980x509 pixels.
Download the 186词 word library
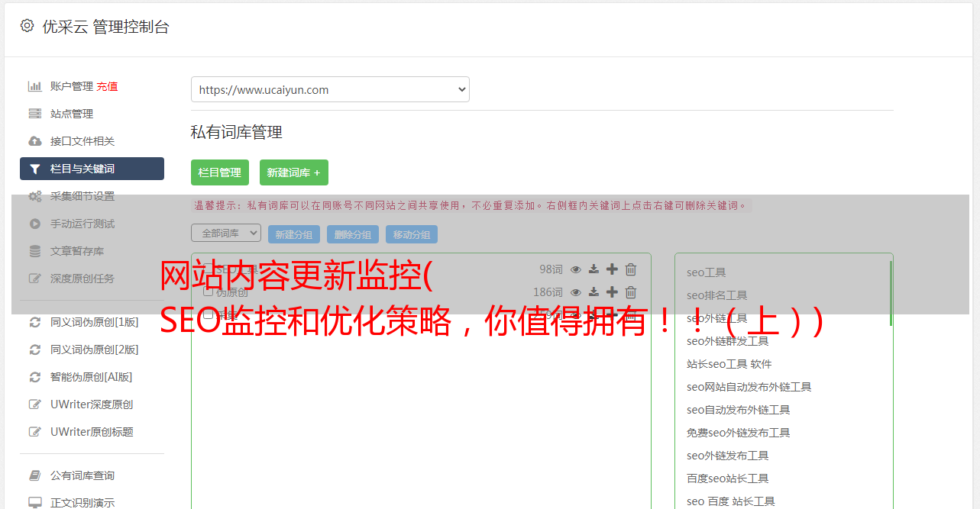[x=593, y=292]
